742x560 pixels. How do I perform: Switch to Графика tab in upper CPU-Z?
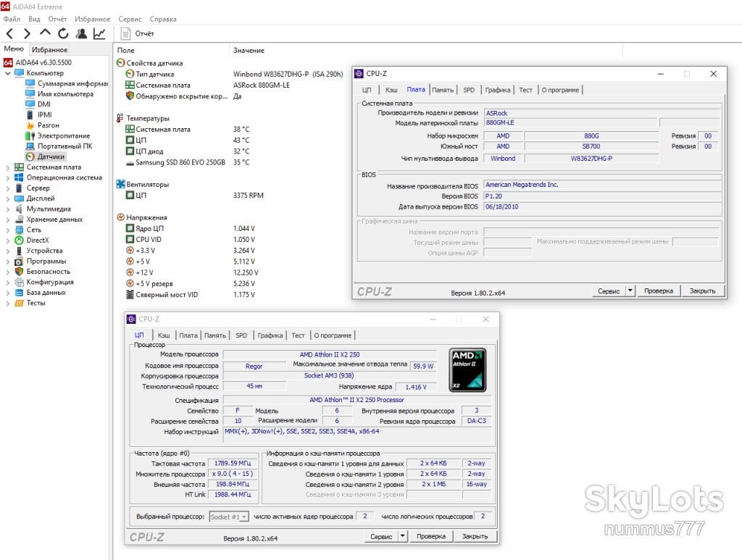[497, 90]
